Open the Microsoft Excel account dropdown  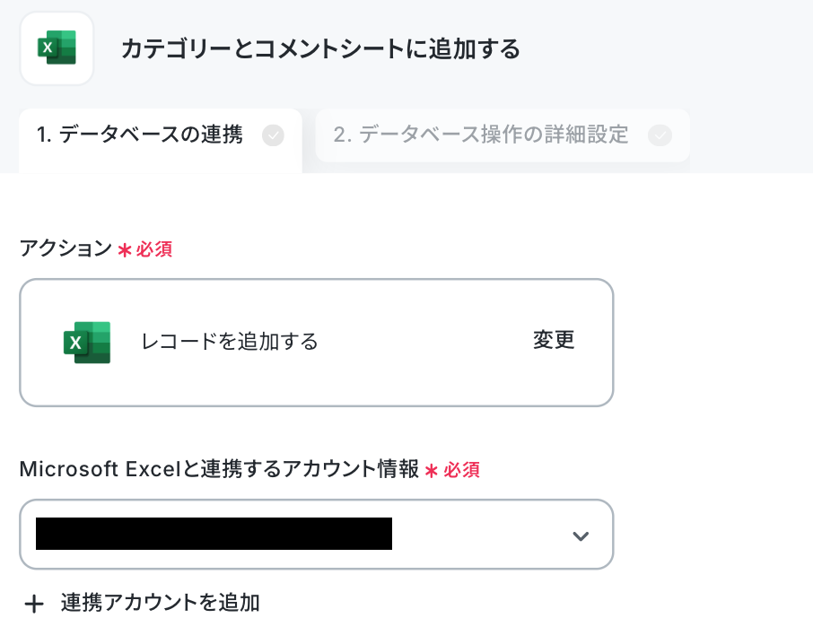[x=316, y=535]
